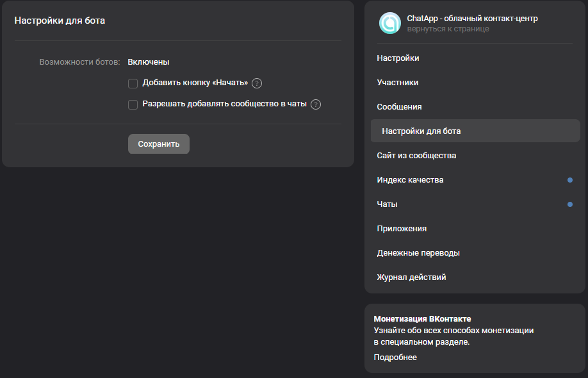Click Подробнее under Монетизация ВКонтакте
This screenshot has height=378, width=588.
point(395,357)
